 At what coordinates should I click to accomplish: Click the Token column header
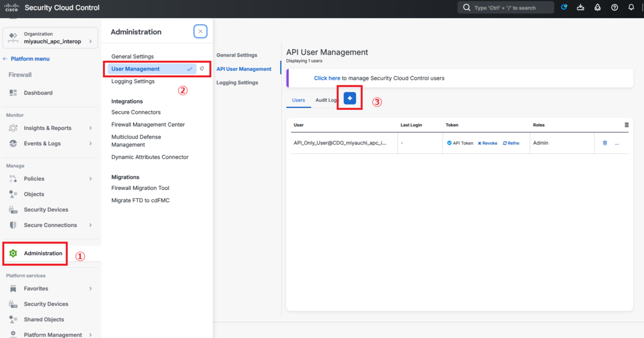tap(452, 125)
